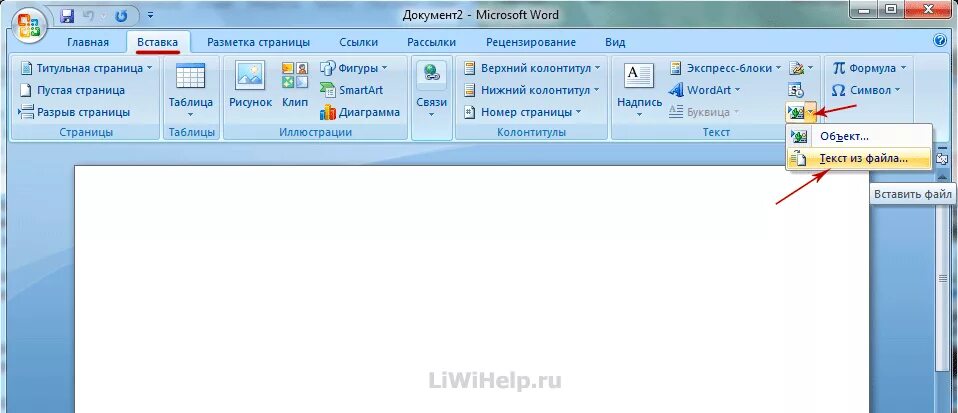Open Word Help question mark icon

click(x=940, y=41)
